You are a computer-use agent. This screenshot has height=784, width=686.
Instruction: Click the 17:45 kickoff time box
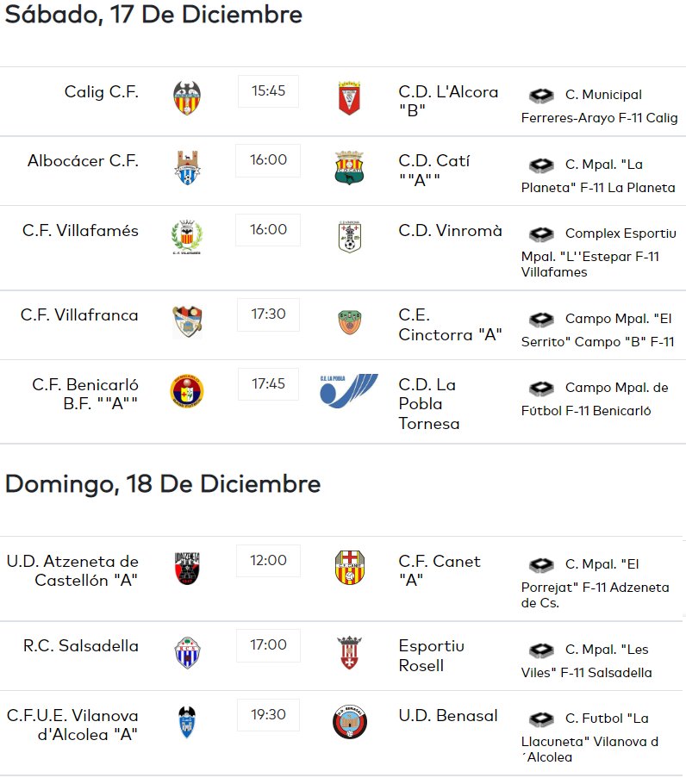point(269,384)
